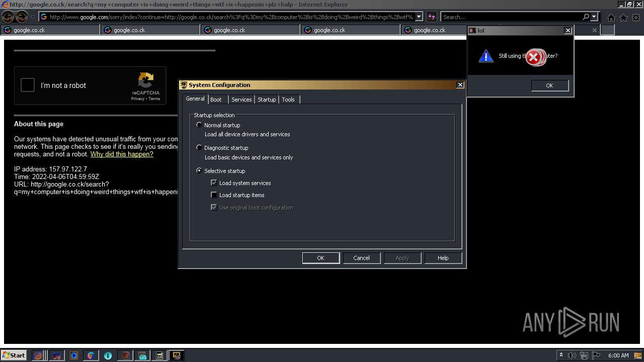This screenshot has height=362, width=644.
Task: Click OK in the lol dialog
Action: [549, 85]
